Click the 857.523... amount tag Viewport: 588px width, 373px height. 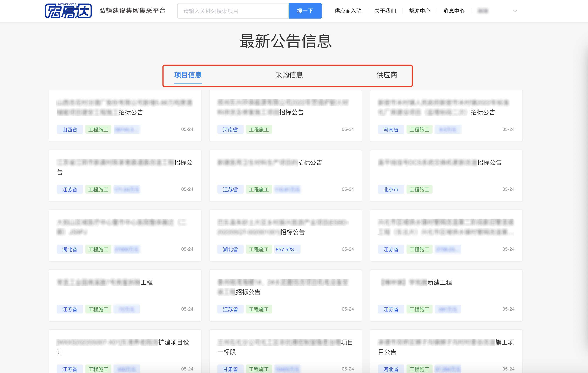click(287, 249)
